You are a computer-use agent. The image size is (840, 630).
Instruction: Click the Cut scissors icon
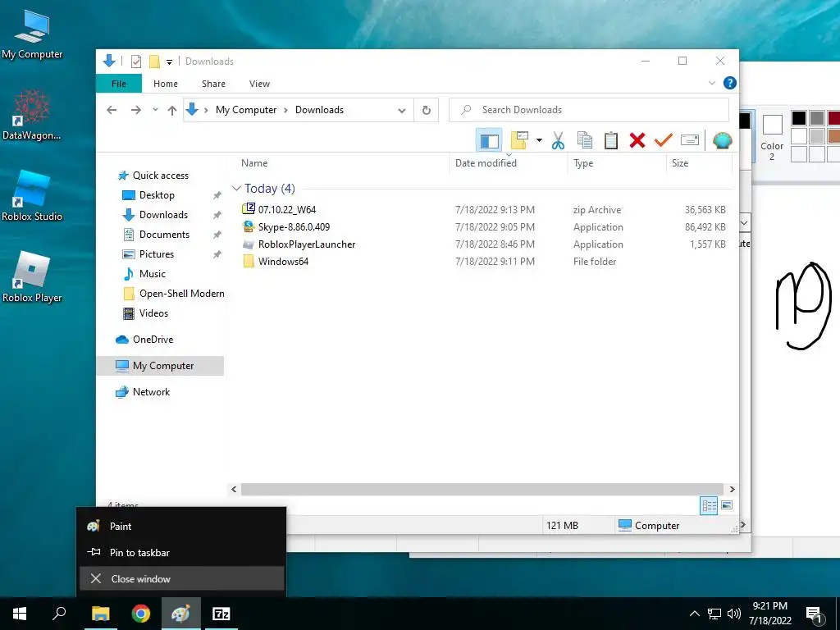tap(558, 140)
